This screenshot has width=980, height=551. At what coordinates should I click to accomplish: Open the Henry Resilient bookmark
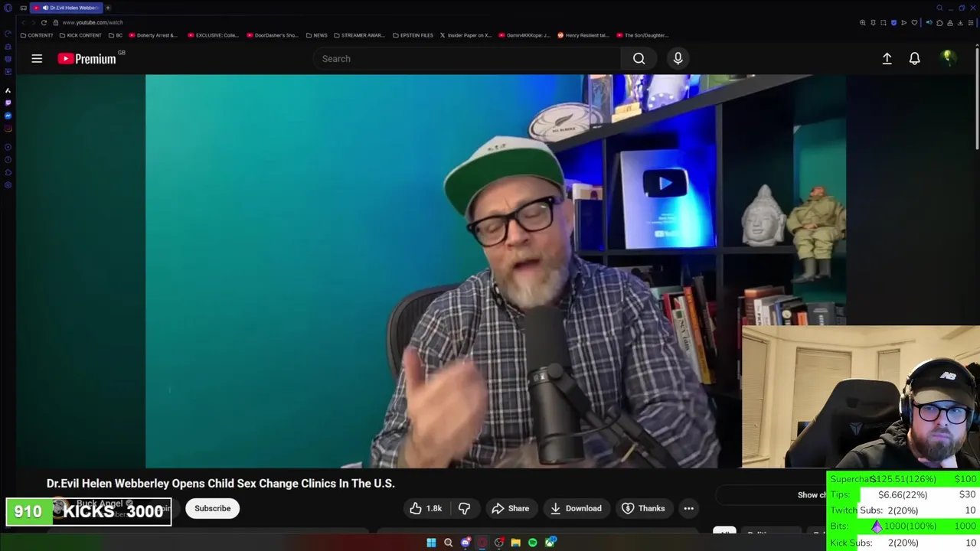tap(583, 35)
